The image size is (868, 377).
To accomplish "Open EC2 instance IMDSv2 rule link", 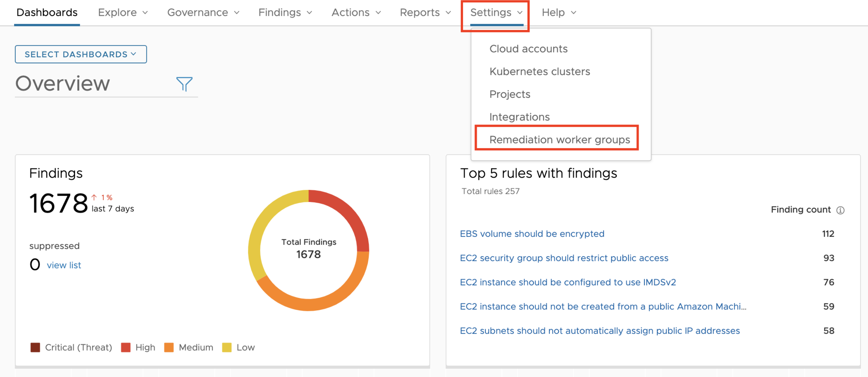I will (x=567, y=282).
